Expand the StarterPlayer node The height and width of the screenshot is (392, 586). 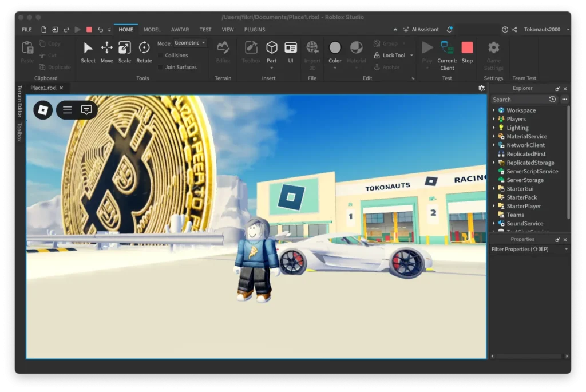point(494,206)
